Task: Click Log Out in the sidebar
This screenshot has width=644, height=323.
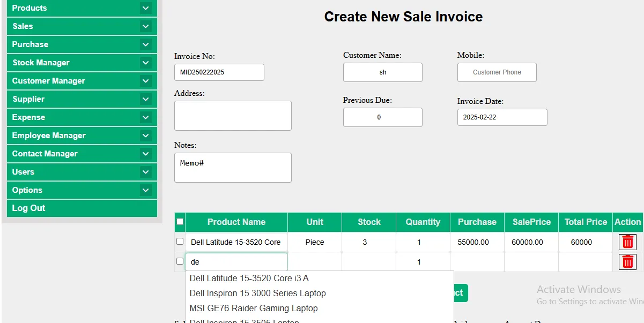Action: click(x=29, y=208)
